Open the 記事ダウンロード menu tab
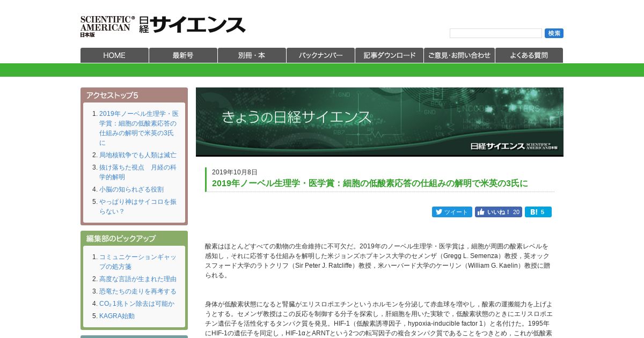This screenshot has width=644, height=338. click(x=389, y=55)
